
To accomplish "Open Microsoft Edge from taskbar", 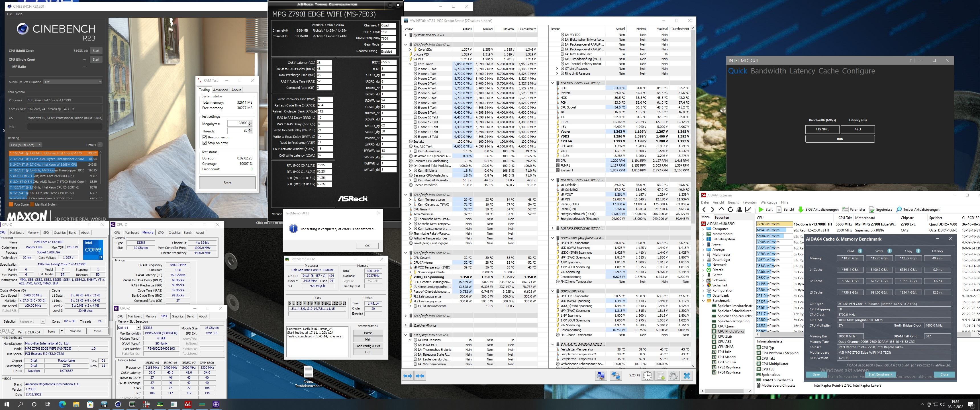I will [62, 404].
